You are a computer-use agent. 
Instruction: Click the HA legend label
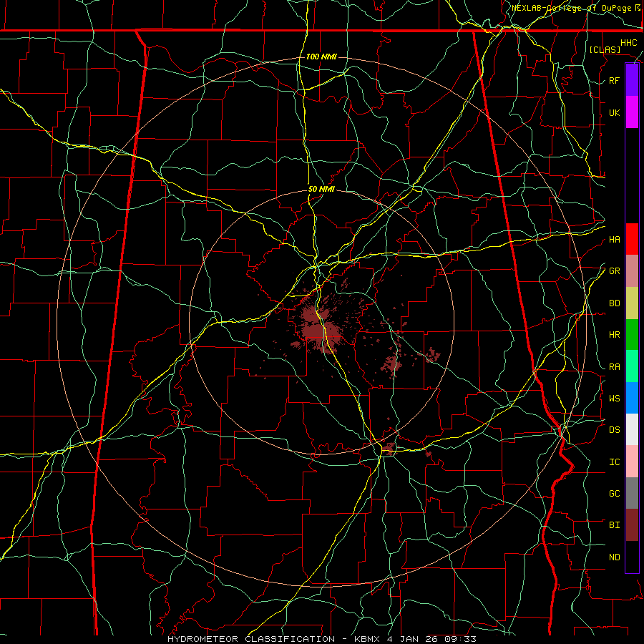614,240
